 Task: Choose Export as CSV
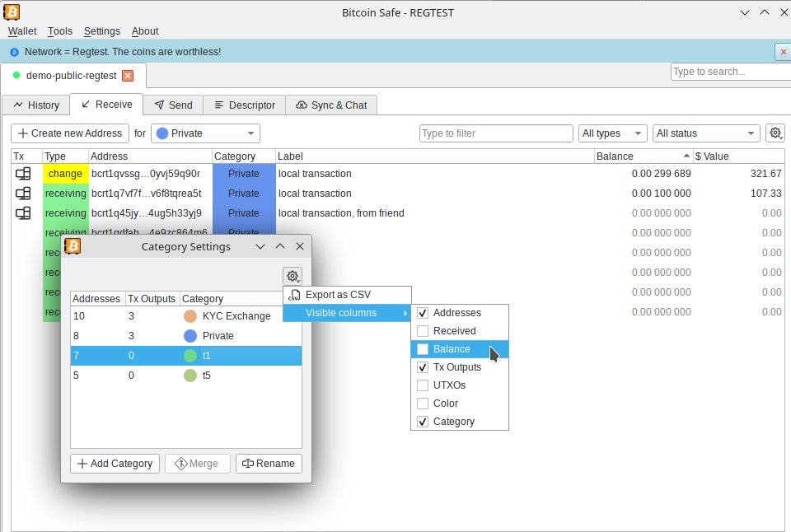347,295
